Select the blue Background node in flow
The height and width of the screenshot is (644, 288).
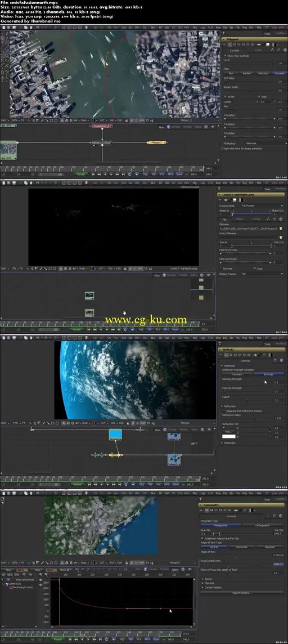tap(115, 435)
